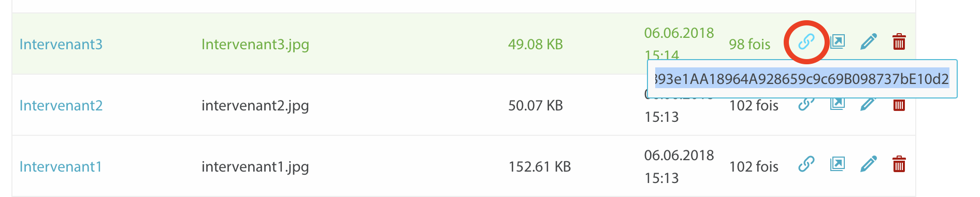Click the circled link icon for Intervenant3

806,41
